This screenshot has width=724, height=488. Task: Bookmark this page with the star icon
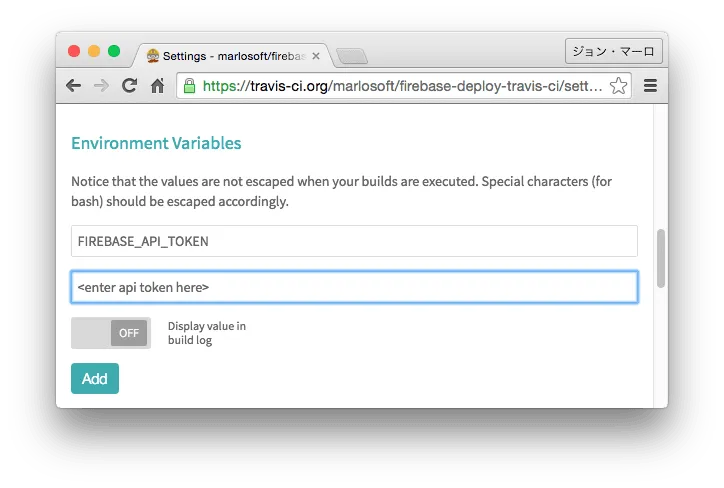coord(619,86)
